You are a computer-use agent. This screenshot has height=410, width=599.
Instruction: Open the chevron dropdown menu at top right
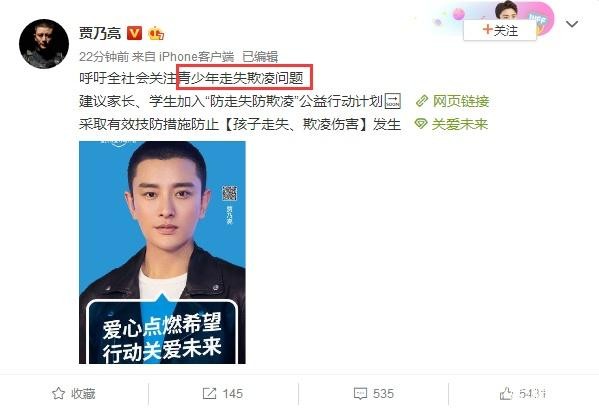tap(572, 24)
